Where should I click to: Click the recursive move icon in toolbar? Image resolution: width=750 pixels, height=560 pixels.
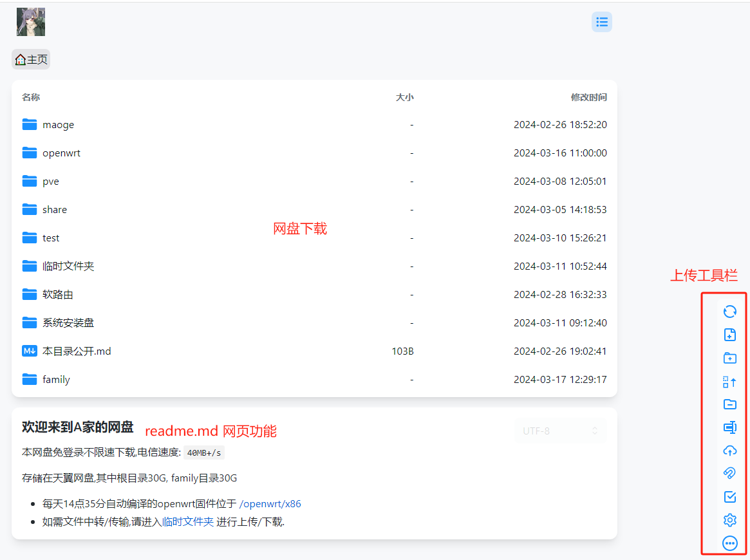730,381
